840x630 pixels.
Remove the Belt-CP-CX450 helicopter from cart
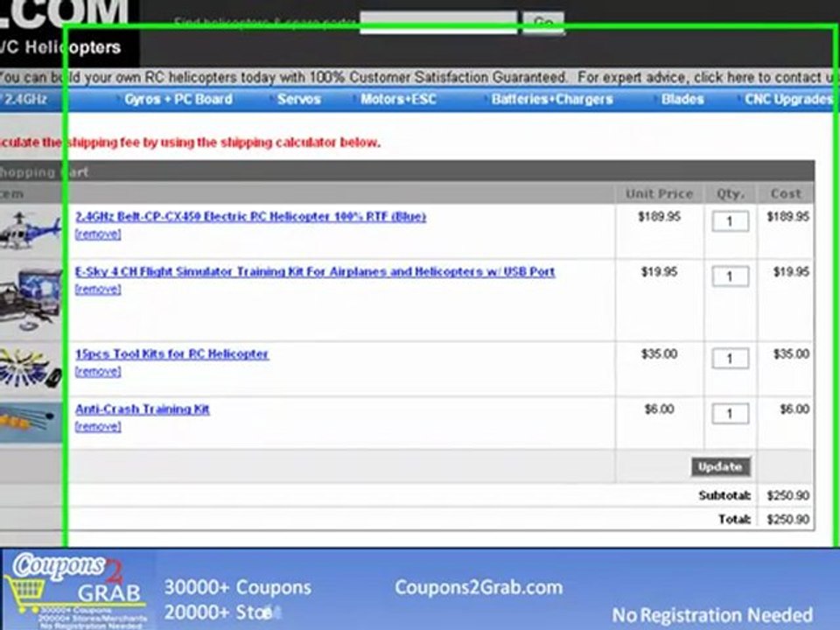click(x=98, y=234)
